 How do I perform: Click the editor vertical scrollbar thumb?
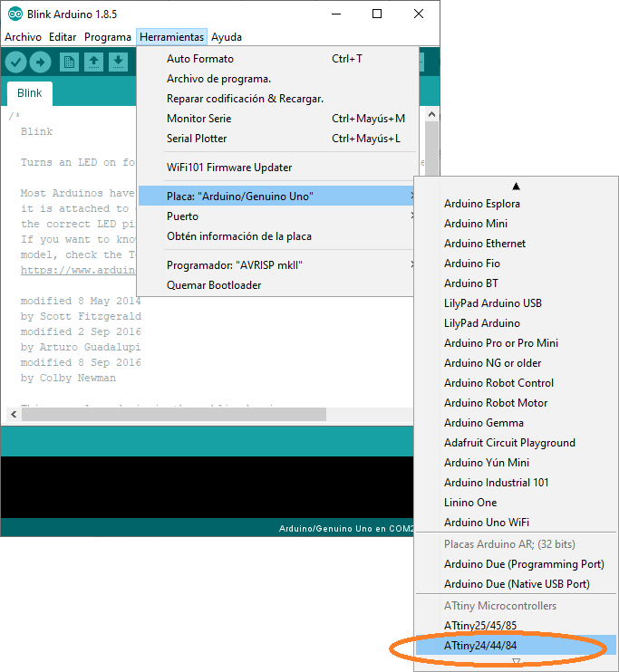point(432,148)
